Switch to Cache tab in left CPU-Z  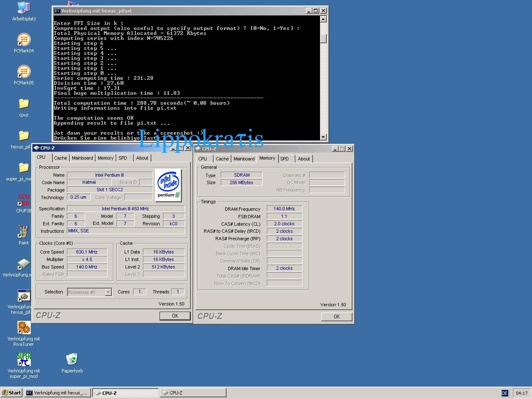tap(60, 158)
